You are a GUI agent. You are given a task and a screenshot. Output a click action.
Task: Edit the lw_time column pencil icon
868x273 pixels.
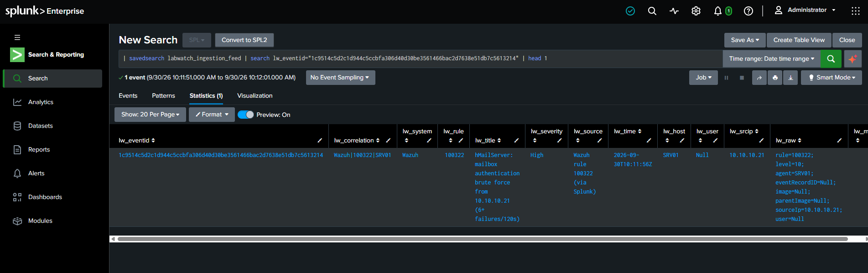pyautogui.click(x=649, y=141)
